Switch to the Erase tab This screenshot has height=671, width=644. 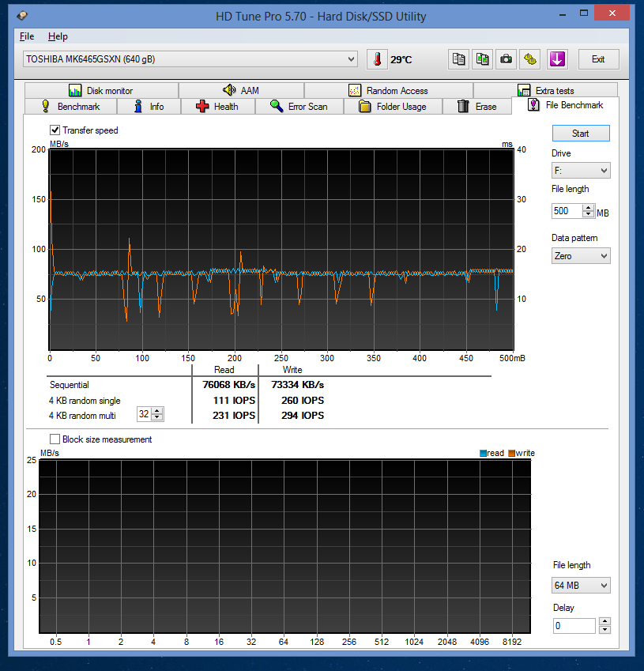coord(476,106)
